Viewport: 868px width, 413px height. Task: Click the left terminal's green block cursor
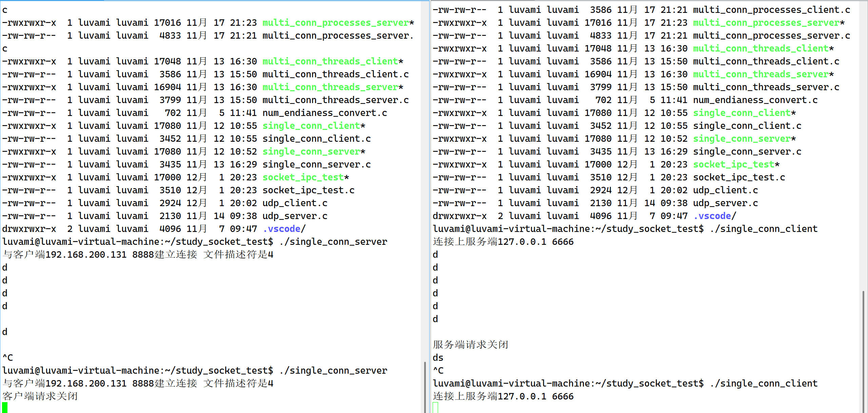tap(5, 407)
